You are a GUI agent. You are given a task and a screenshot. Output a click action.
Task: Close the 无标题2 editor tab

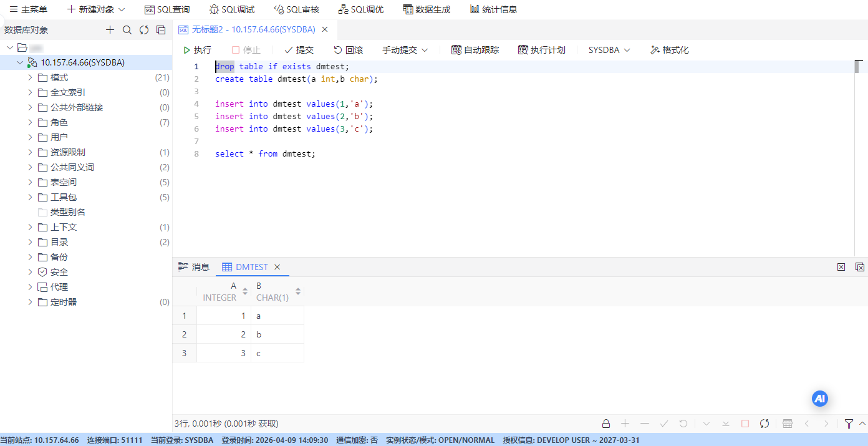[325, 29]
